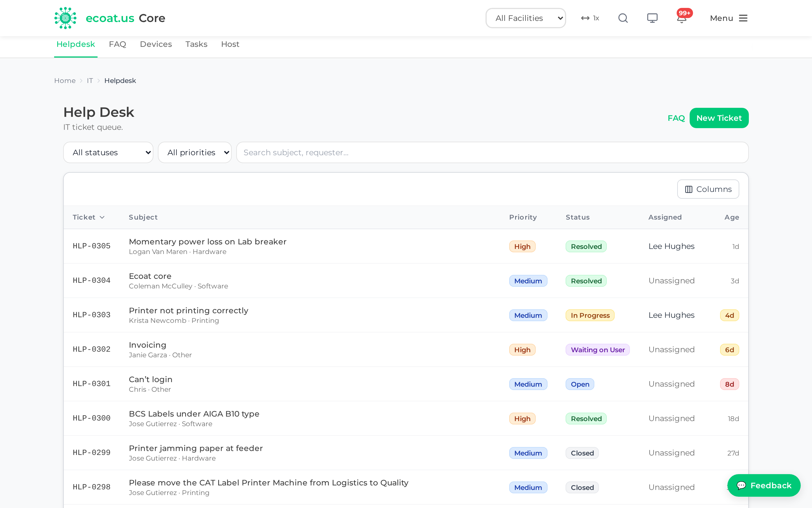
Task: Expand the All statuses filter
Action: click(x=108, y=152)
